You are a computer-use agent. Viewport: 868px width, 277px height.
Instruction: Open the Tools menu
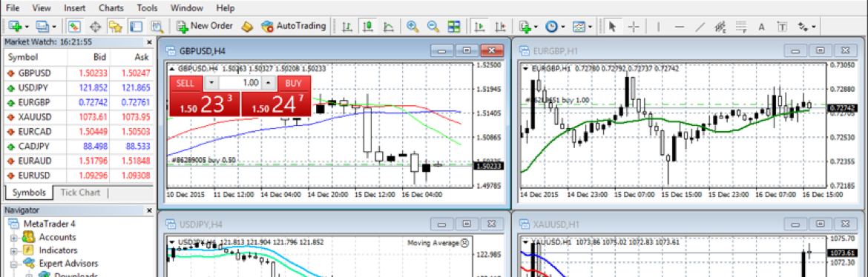[x=147, y=8]
